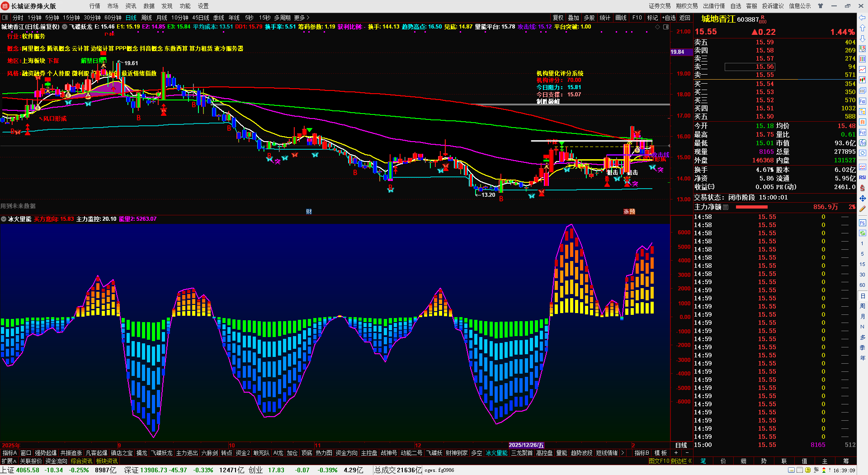
Task: Open 证券交易 securities trading
Action: pos(660,6)
